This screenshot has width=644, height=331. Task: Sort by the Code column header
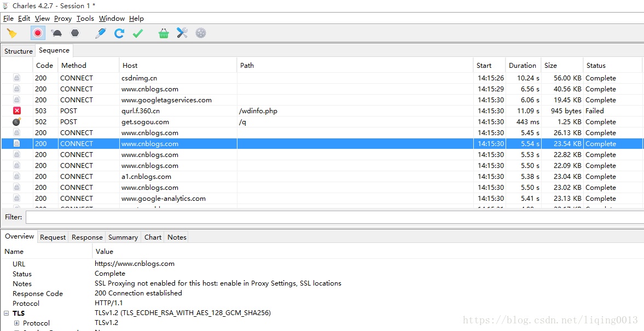pos(45,65)
